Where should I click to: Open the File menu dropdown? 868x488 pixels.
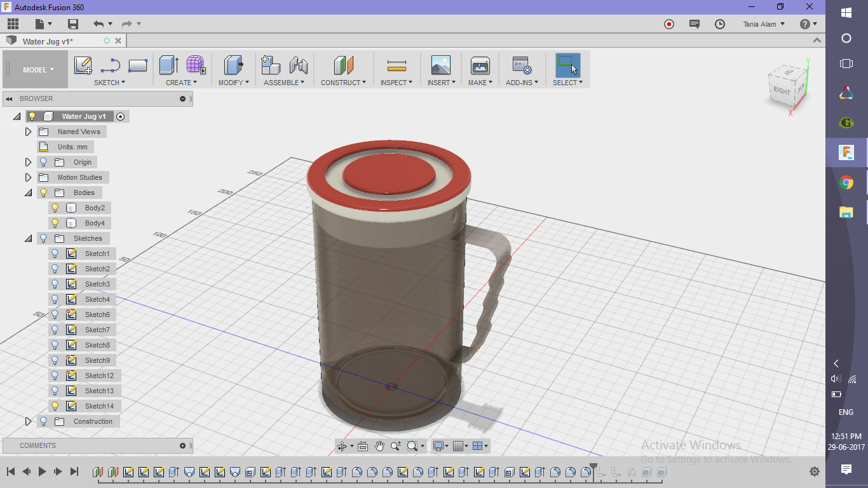pyautogui.click(x=43, y=24)
